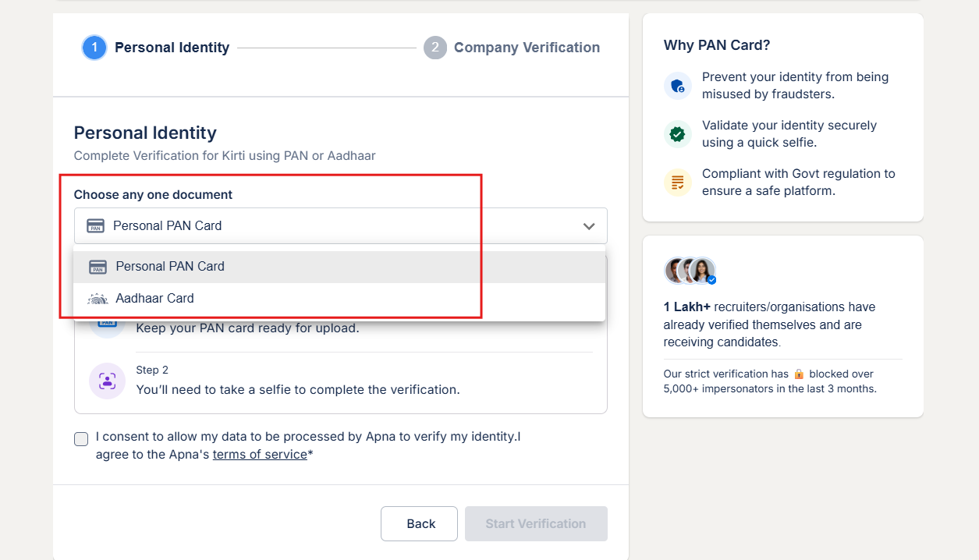
Task: Collapse the document dropdown using chevron arrow
Action: [x=589, y=226]
